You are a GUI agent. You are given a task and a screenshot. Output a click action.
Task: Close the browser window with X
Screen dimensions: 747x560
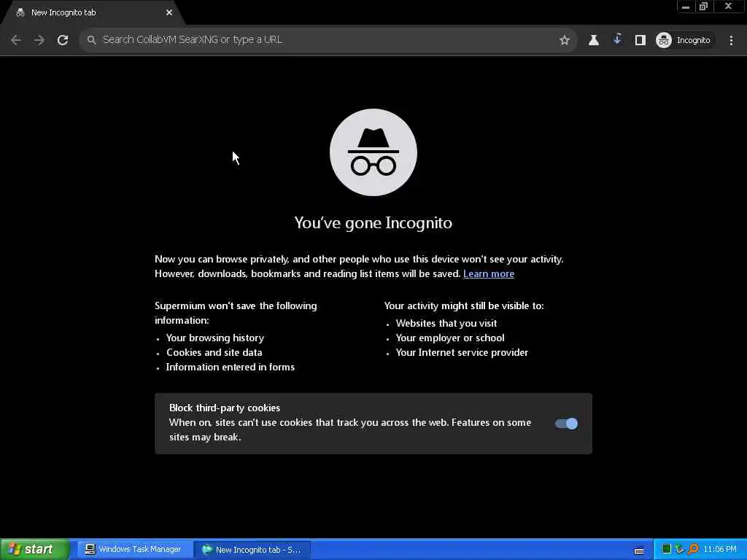click(x=728, y=7)
